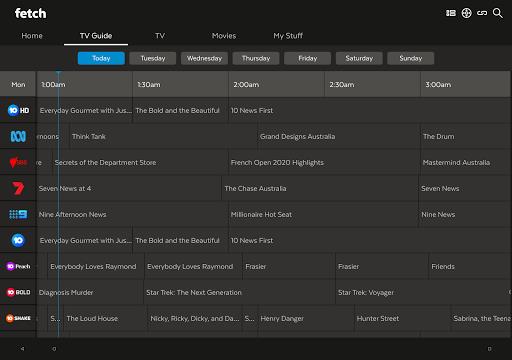Viewport: 512px width, 360px height.
Task: Go to the Home tab
Action: click(x=32, y=36)
